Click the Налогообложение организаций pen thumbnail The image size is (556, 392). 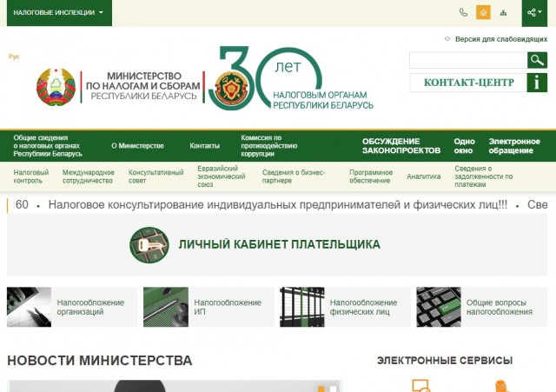[29, 307]
